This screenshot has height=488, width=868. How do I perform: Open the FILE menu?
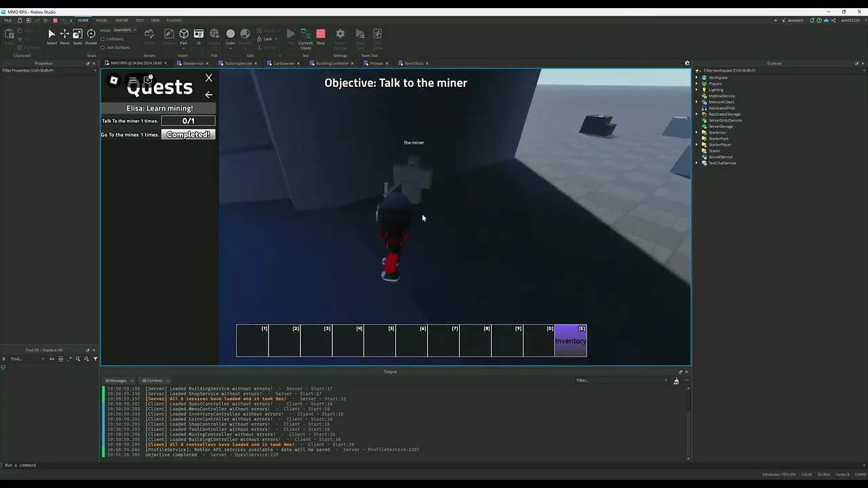tap(8, 20)
